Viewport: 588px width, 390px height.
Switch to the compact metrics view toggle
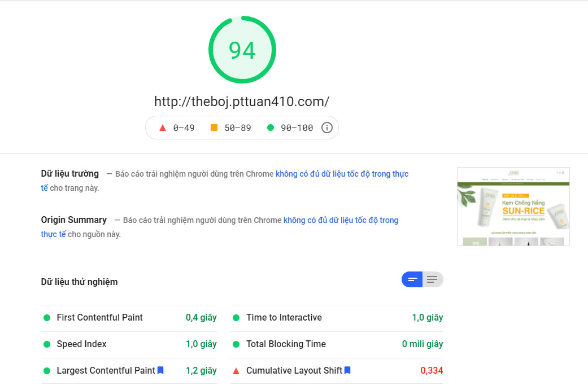(412, 279)
